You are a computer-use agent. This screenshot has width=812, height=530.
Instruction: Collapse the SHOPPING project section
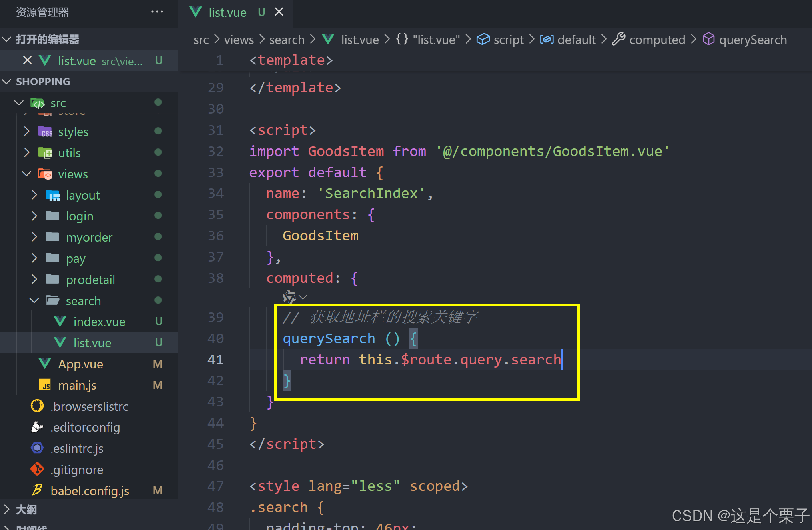[x=6, y=82]
